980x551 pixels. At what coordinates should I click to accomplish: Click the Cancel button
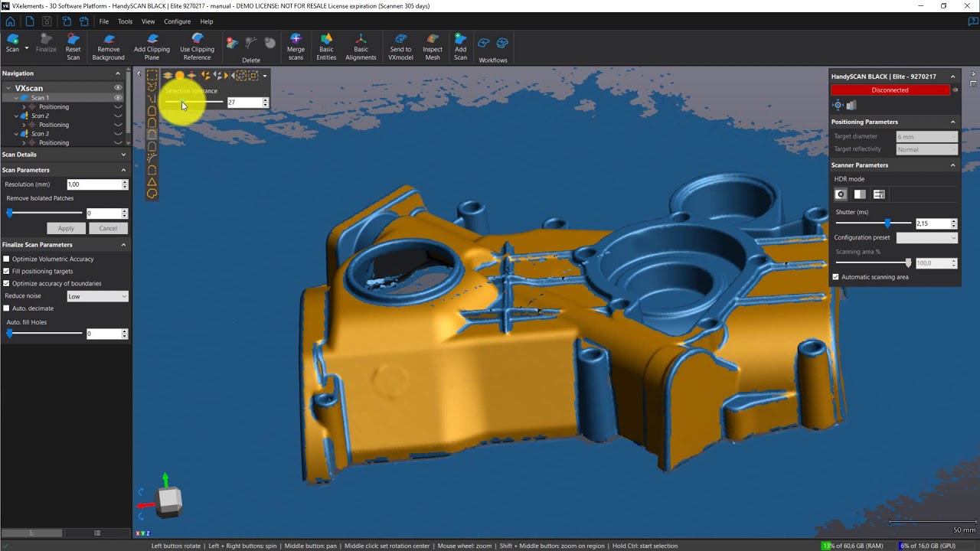point(108,228)
